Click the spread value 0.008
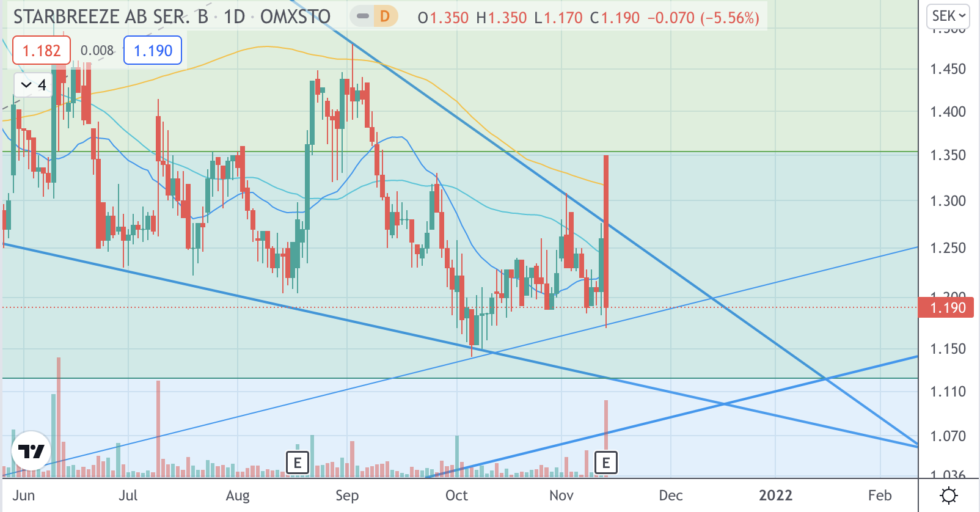Image resolution: width=980 pixels, height=512 pixels. [97, 51]
